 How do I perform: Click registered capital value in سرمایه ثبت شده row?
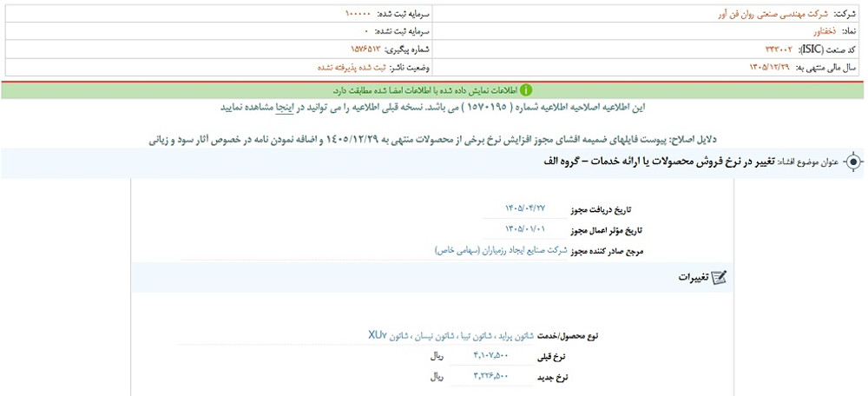tap(359, 14)
